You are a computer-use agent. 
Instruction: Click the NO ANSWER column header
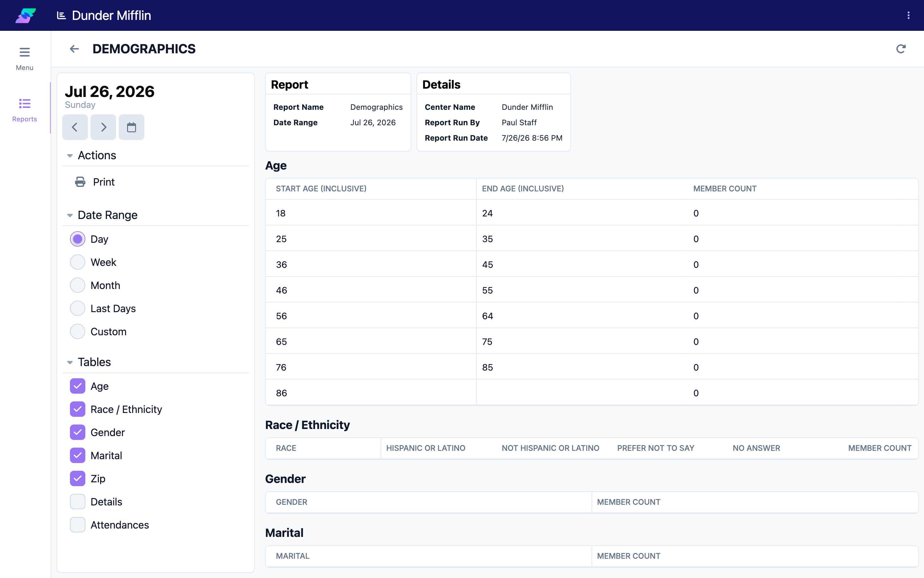pos(757,448)
